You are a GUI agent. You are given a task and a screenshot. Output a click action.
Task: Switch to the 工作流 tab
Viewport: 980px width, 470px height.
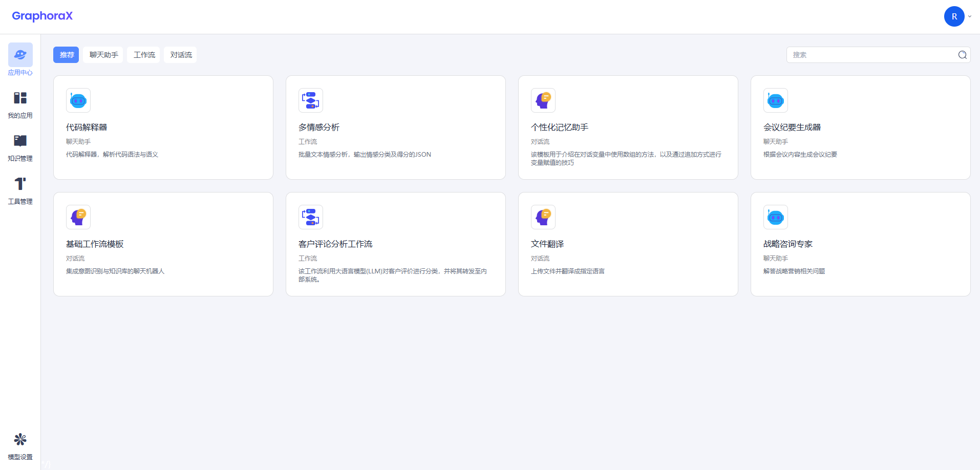coord(144,55)
